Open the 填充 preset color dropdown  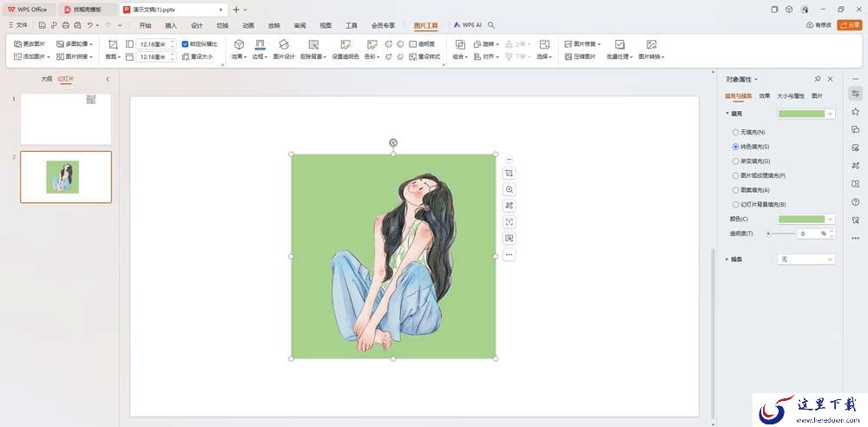click(x=831, y=114)
